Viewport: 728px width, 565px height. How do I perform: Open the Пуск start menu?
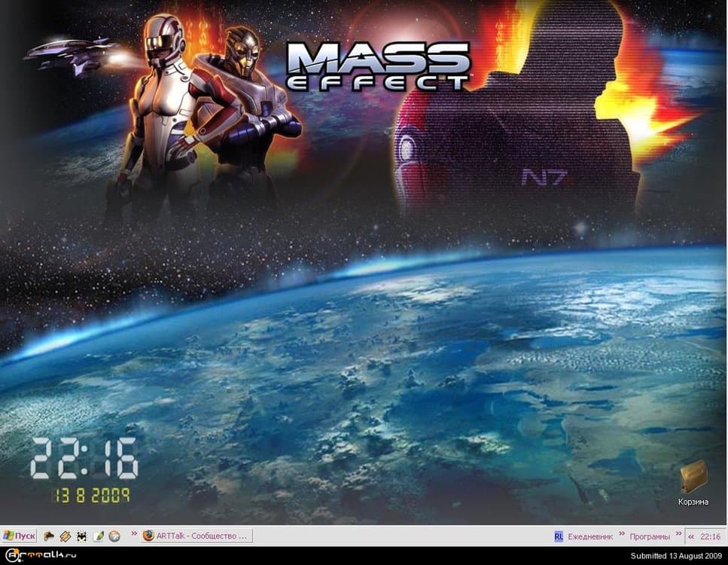[20, 536]
